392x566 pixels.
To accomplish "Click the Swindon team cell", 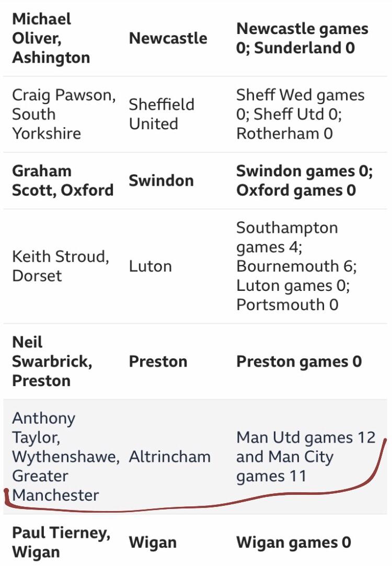I will click(x=161, y=180).
